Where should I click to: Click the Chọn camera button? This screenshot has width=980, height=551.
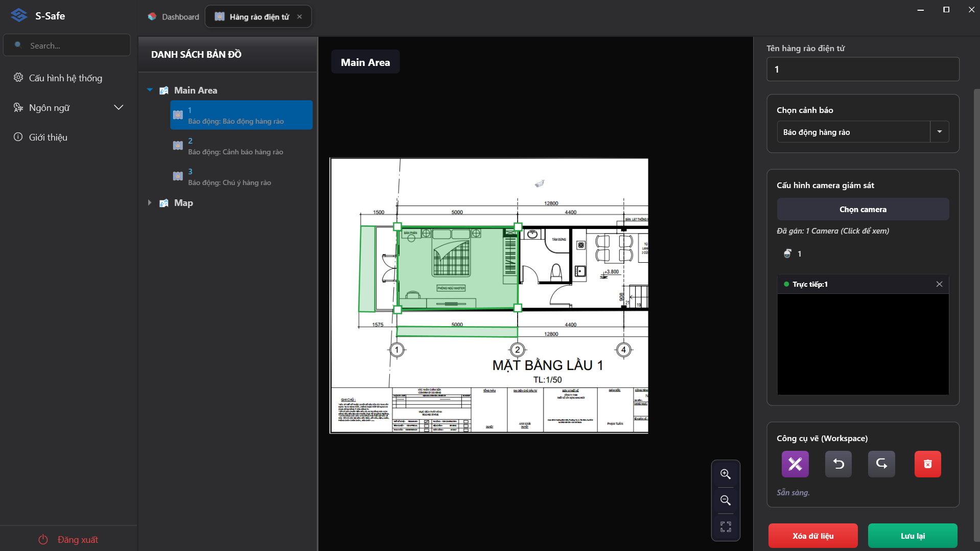click(x=863, y=210)
